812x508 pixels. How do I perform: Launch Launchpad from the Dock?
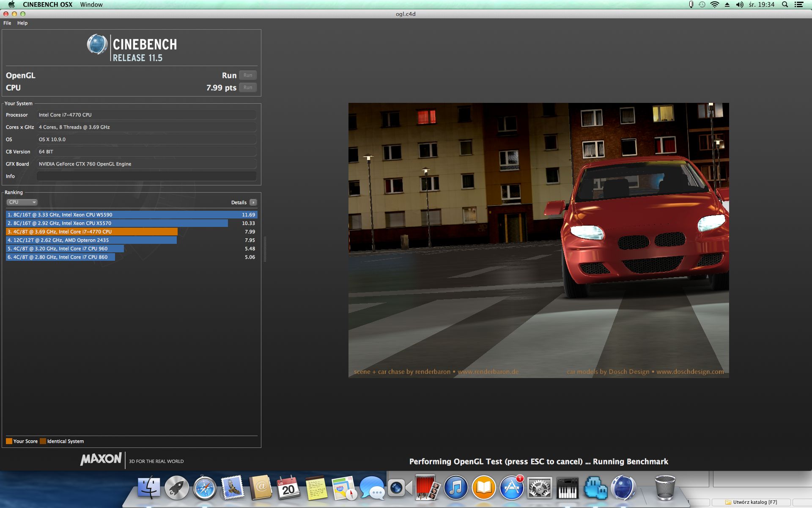click(x=176, y=488)
